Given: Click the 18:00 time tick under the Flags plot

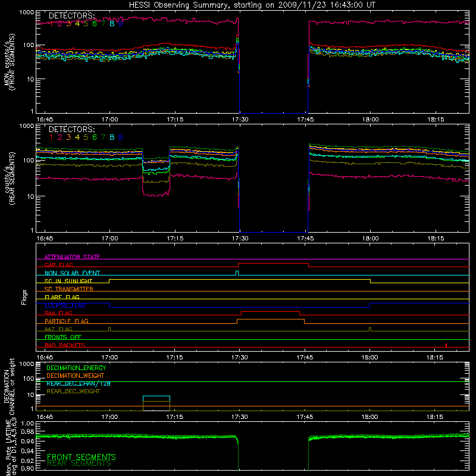Looking at the screenshot, I should (x=369, y=358).
